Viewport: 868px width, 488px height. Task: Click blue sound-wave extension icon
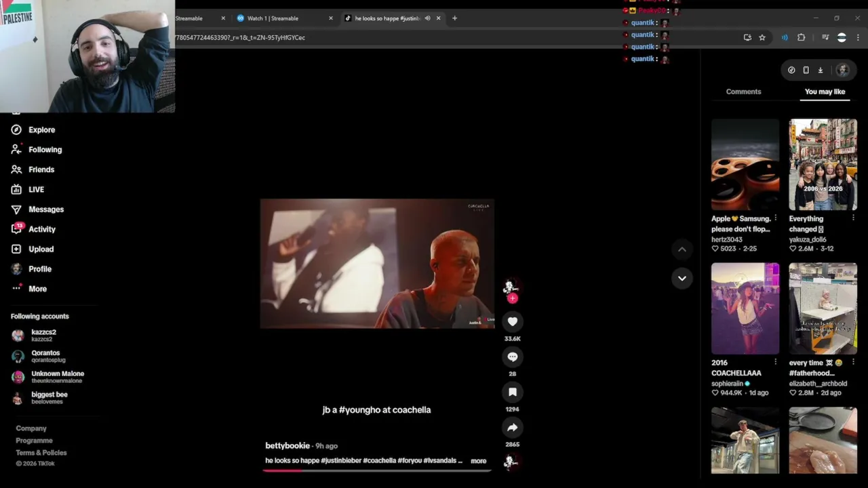[785, 37]
